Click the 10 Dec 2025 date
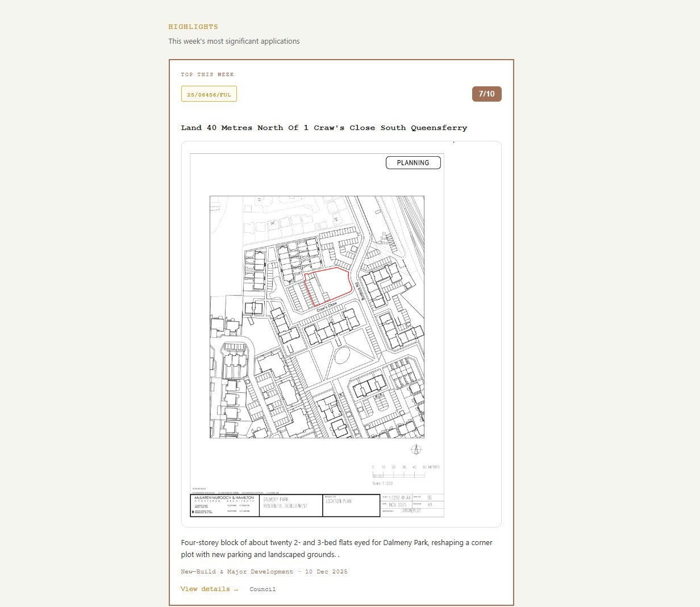Screen dimensions: 700x607 [326, 572]
